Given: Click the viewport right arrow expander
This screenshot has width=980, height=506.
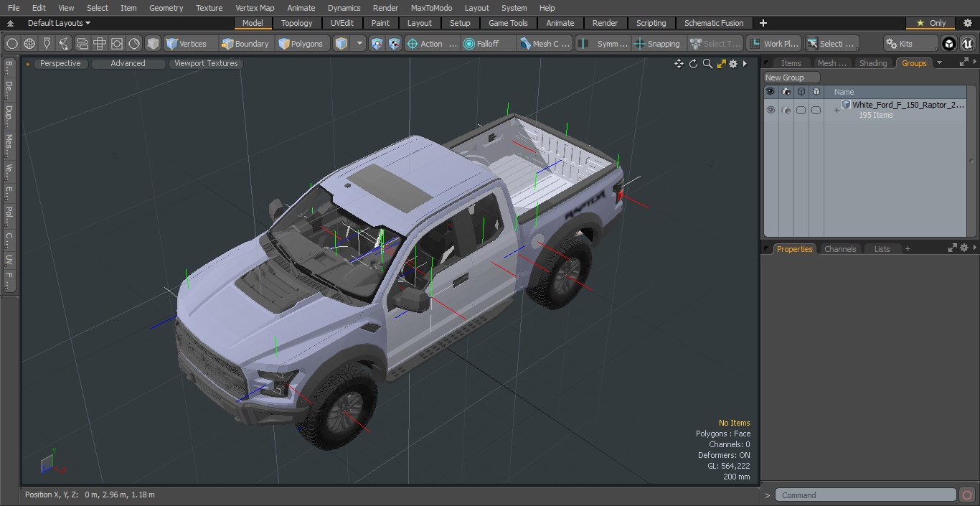Looking at the screenshot, I should (x=745, y=64).
